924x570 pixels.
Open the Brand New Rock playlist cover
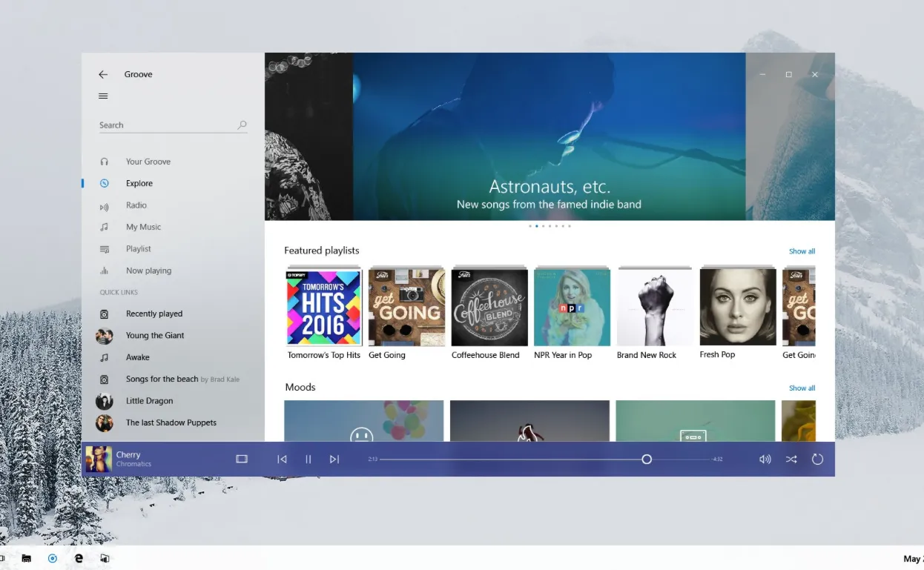[x=655, y=307]
